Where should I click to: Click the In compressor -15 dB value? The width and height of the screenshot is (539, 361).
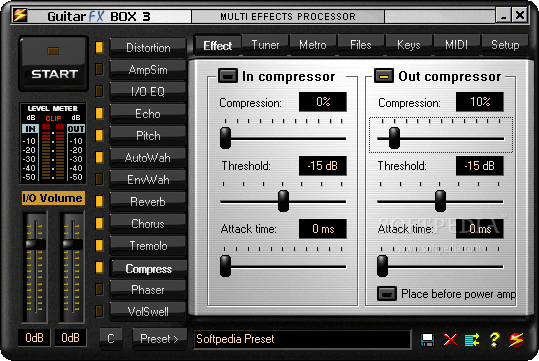click(323, 166)
